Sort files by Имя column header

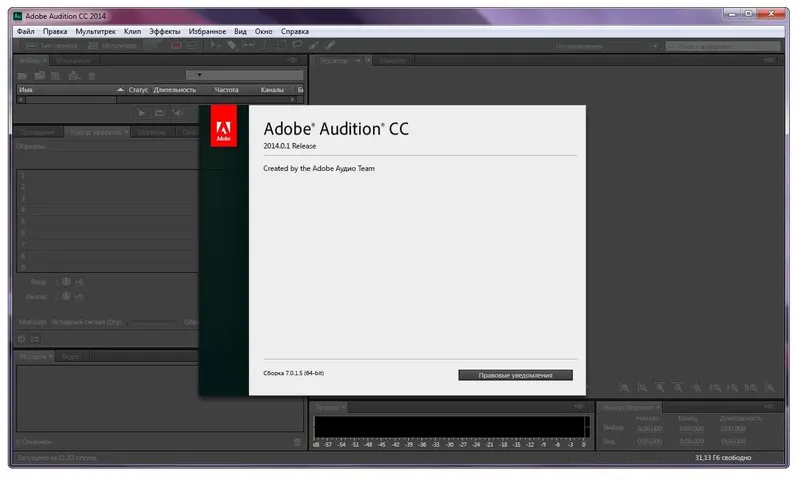coord(71,90)
